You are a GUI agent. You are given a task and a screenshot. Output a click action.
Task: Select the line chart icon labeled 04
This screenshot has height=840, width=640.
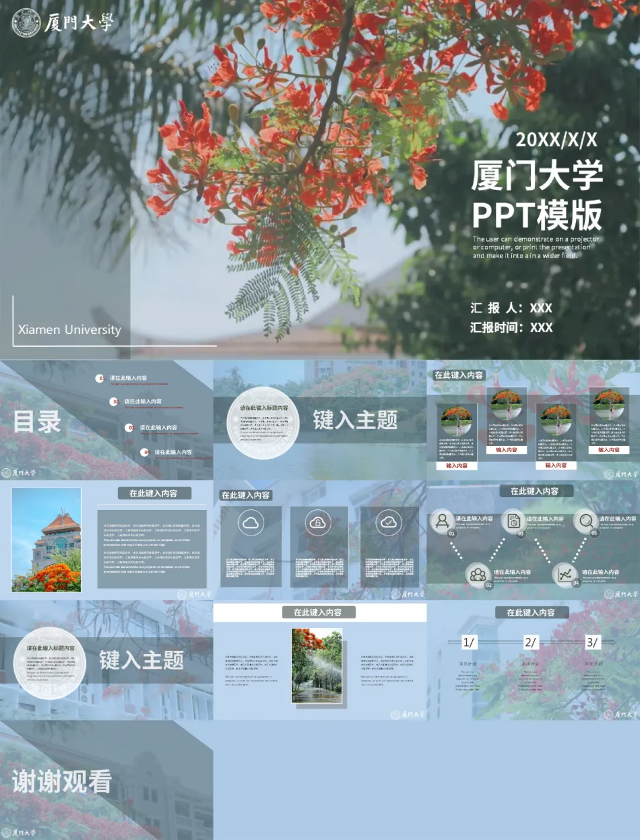pyautogui.click(x=565, y=574)
